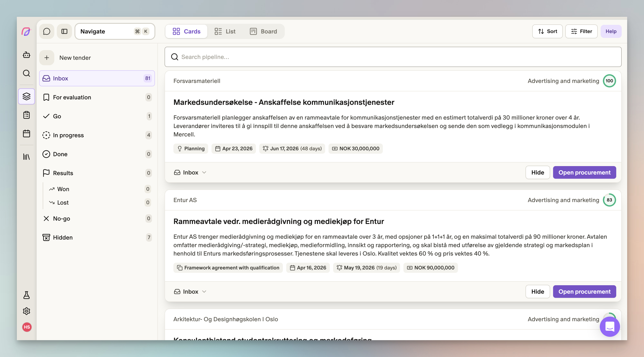The image size is (644, 357).
Task: Switch to Cards view
Action: click(x=186, y=31)
